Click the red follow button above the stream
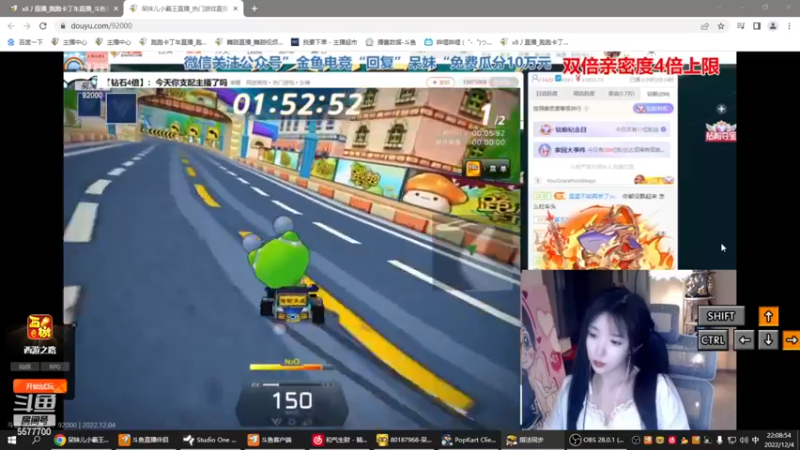 [440, 82]
